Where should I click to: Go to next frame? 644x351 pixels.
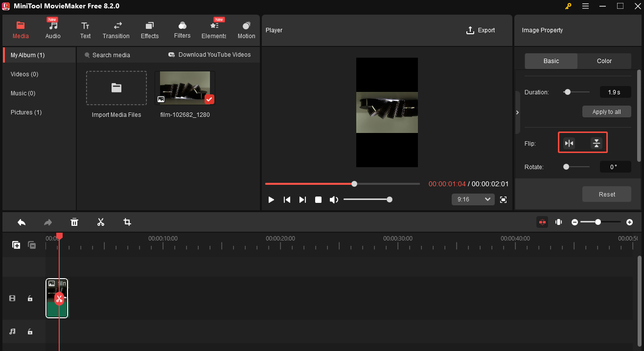point(302,199)
